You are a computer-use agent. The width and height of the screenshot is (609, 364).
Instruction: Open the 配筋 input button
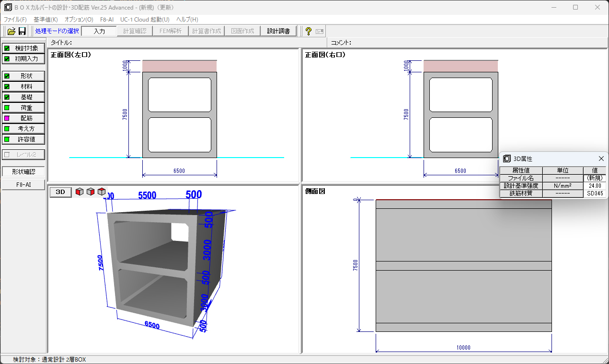coord(23,118)
